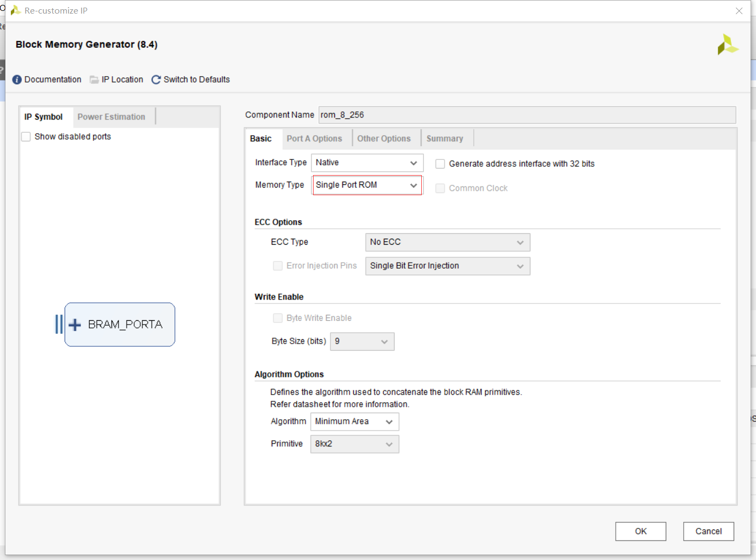This screenshot has width=756, height=560.
Task: Close the Re-customize IP dialog
Action: click(739, 11)
